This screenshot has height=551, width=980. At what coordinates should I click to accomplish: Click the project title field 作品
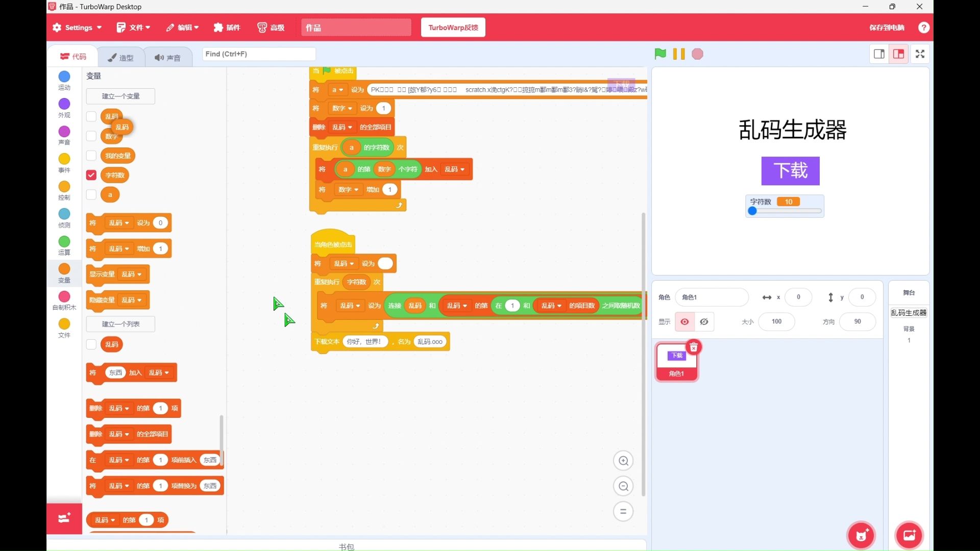356,28
